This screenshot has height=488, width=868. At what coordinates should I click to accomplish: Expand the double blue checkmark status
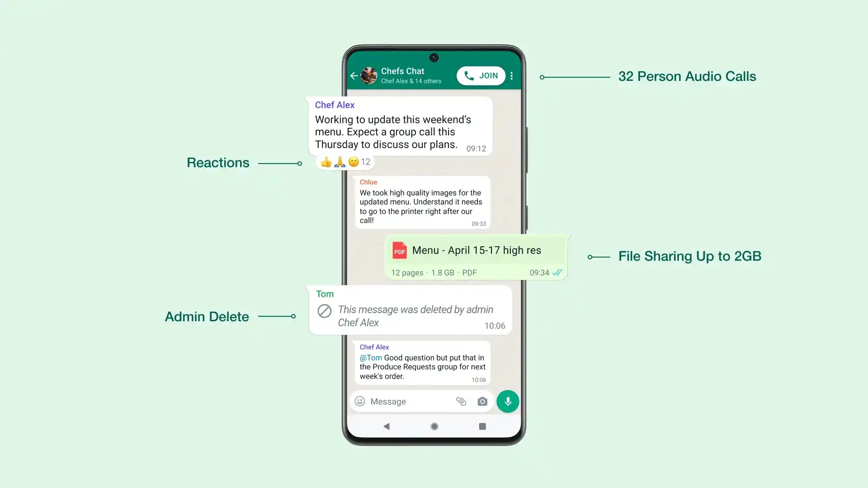click(x=556, y=273)
